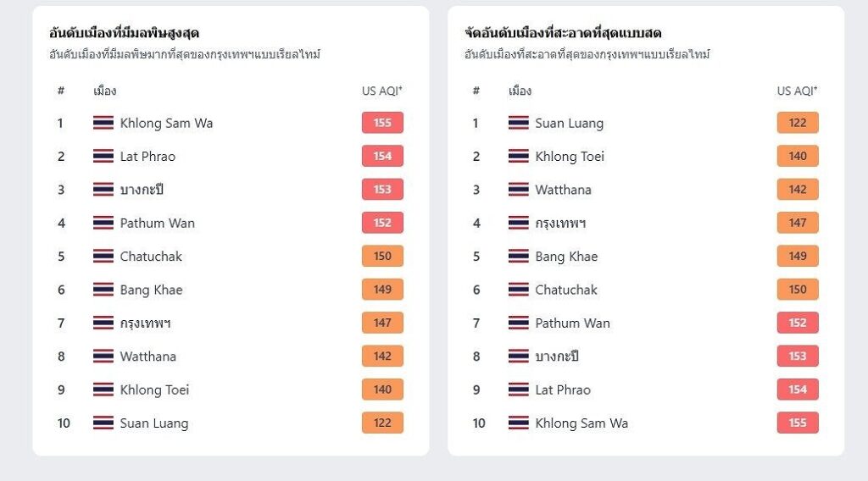Click the US AQI column header in the most polluted table
This screenshot has width=868, height=481.
click(381, 91)
